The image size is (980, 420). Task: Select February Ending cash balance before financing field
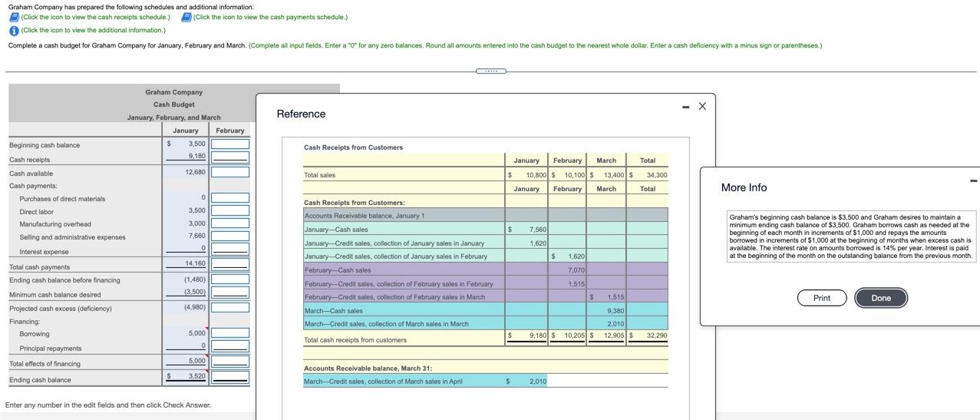[231, 279]
